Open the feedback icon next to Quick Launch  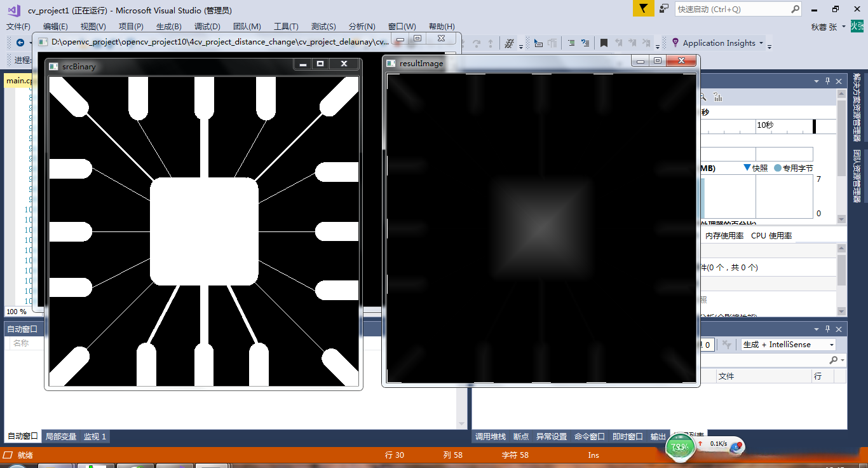tap(664, 9)
